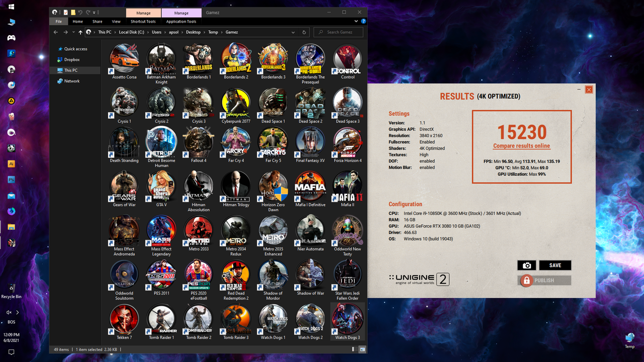Switch to details view button

(x=356, y=349)
